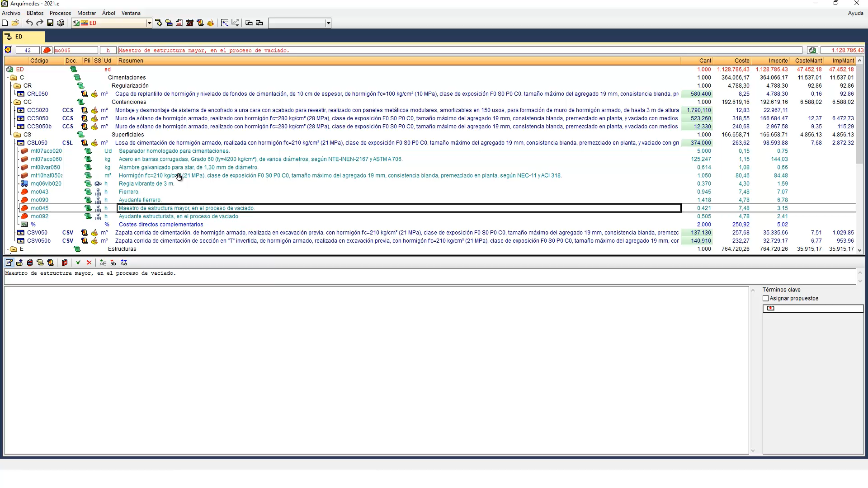Open the Árbol menu
The height and width of the screenshot is (488, 868).
click(108, 13)
